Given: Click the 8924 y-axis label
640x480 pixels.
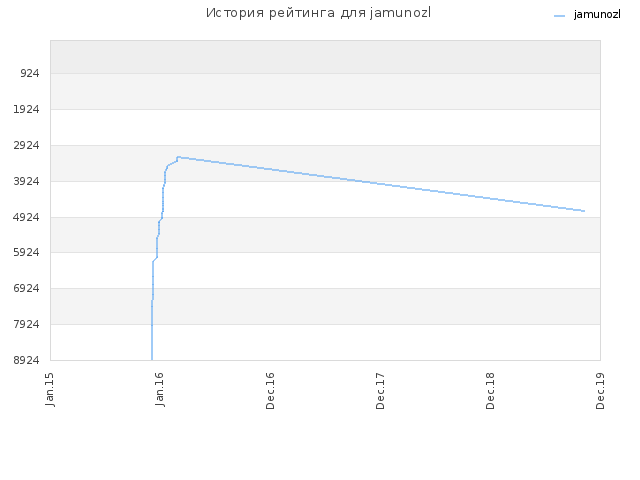Looking at the screenshot, I should 27,360.
